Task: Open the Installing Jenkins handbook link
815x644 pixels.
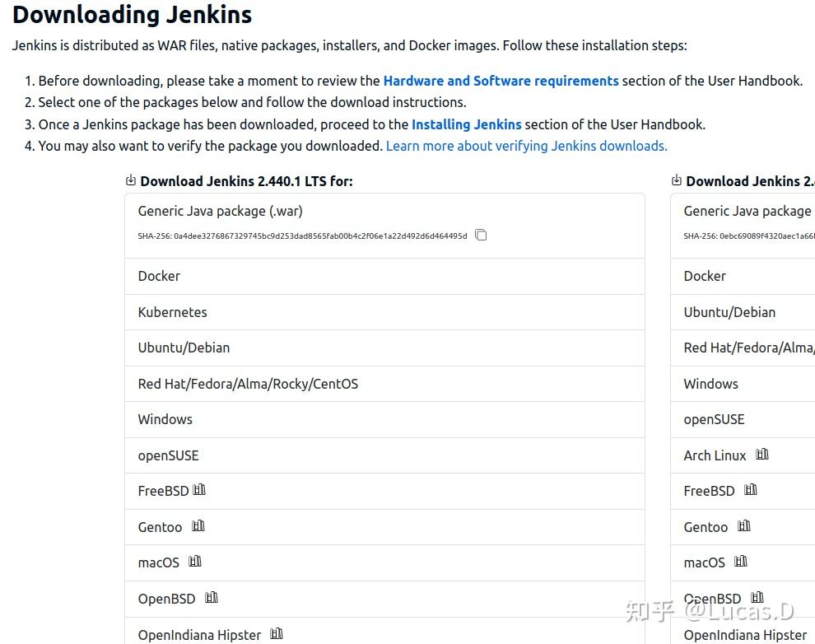Action: point(466,124)
